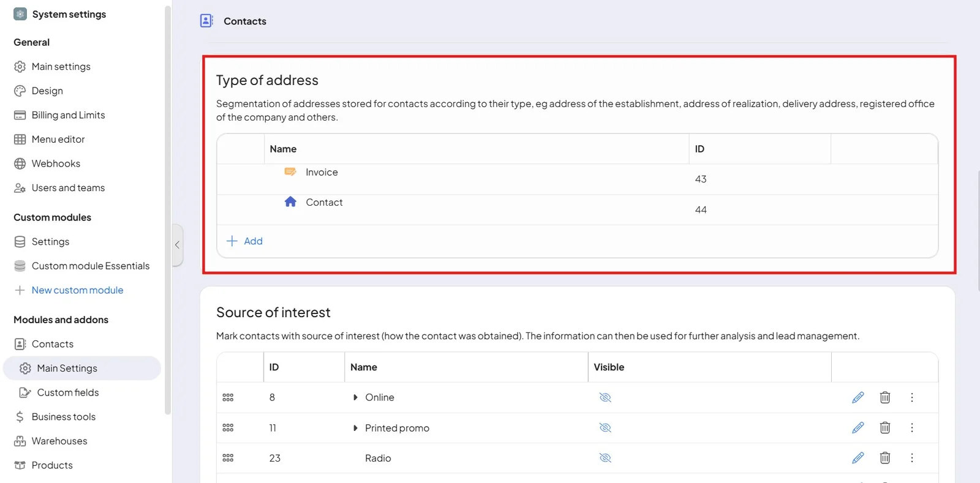Open Main settings under General

pos(61,67)
